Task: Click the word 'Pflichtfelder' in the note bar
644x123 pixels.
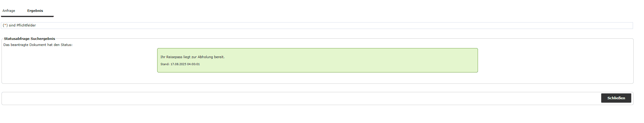Action: click(x=26, y=25)
